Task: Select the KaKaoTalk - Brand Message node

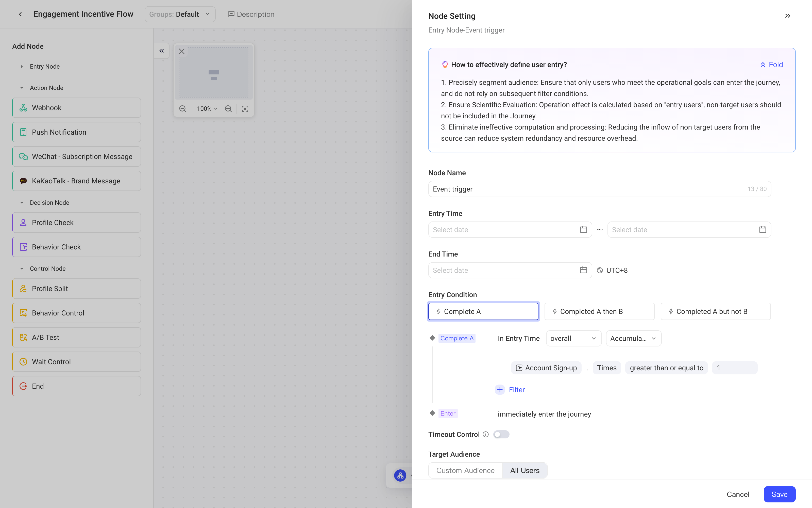Action: tap(76, 181)
